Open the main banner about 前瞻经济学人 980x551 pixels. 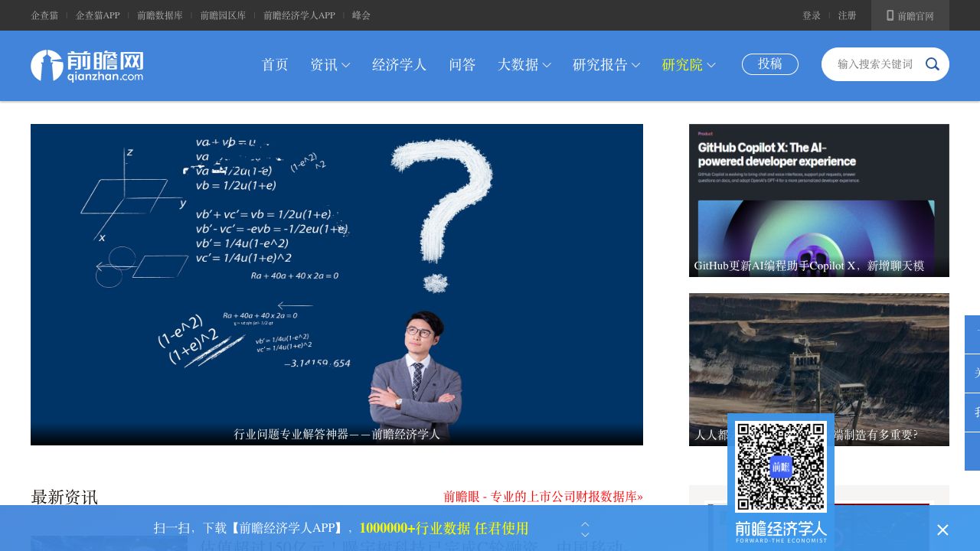click(x=337, y=284)
